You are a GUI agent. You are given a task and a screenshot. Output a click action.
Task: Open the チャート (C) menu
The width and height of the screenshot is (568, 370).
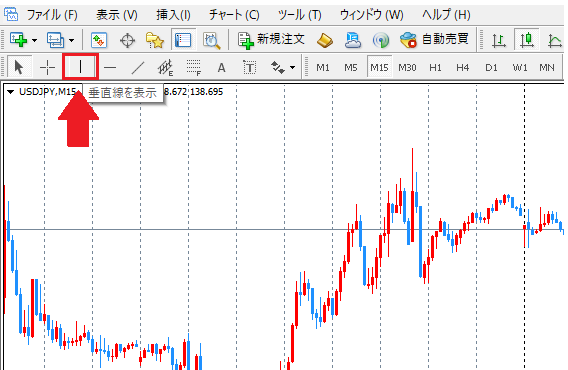point(234,15)
